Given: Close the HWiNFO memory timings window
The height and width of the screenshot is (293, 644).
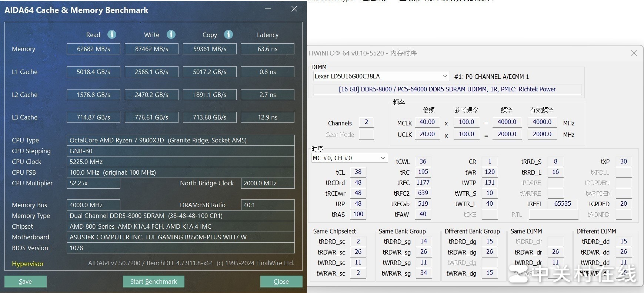Looking at the screenshot, I should coord(634,53).
